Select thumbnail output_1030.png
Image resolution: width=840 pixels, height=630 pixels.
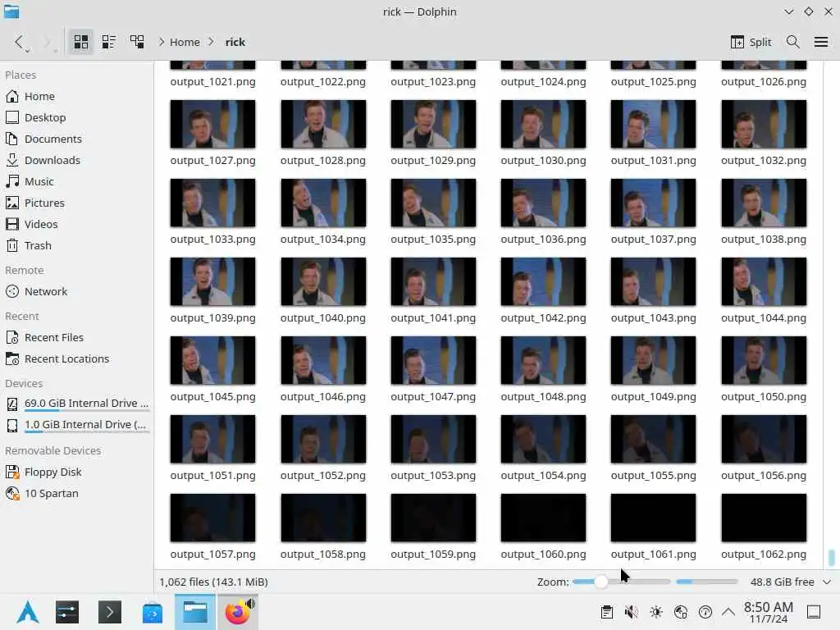click(x=543, y=124)
